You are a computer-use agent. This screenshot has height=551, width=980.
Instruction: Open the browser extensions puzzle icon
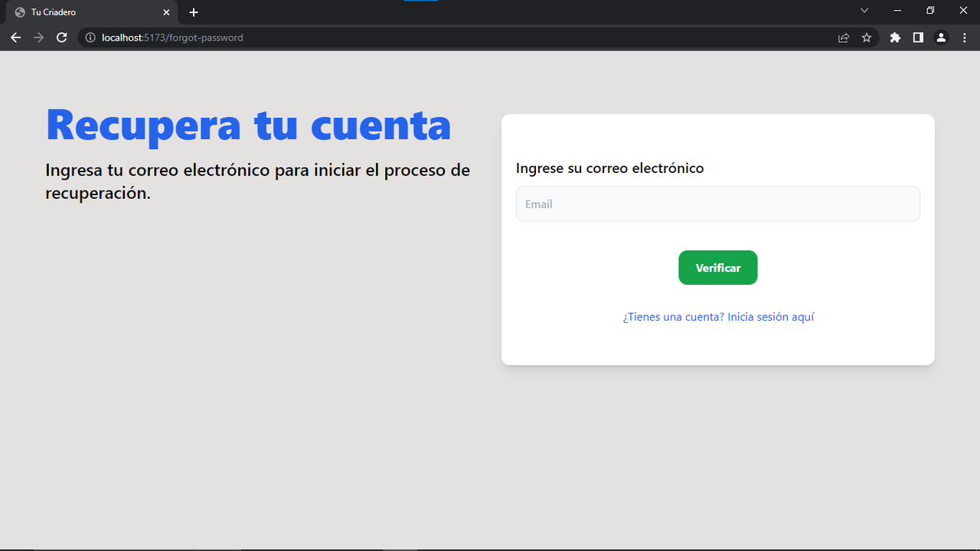pos(894,37)
